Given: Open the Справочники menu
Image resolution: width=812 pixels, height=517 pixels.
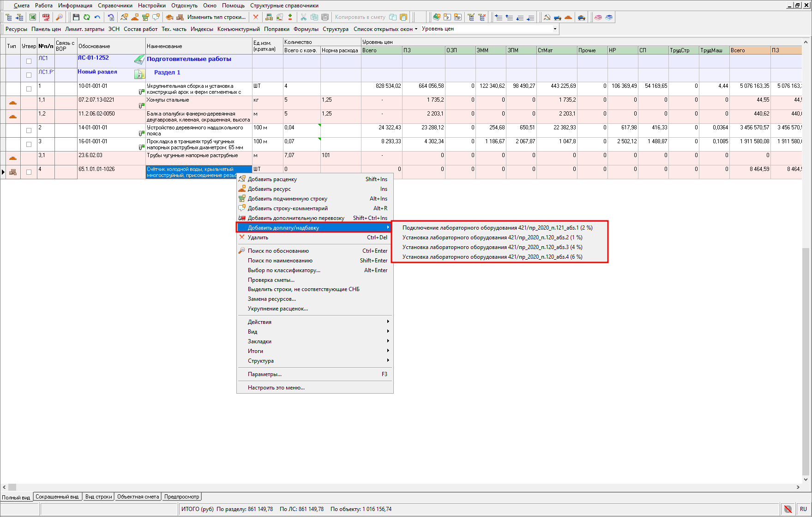Looking at the screenshot, I should [115, 6].
